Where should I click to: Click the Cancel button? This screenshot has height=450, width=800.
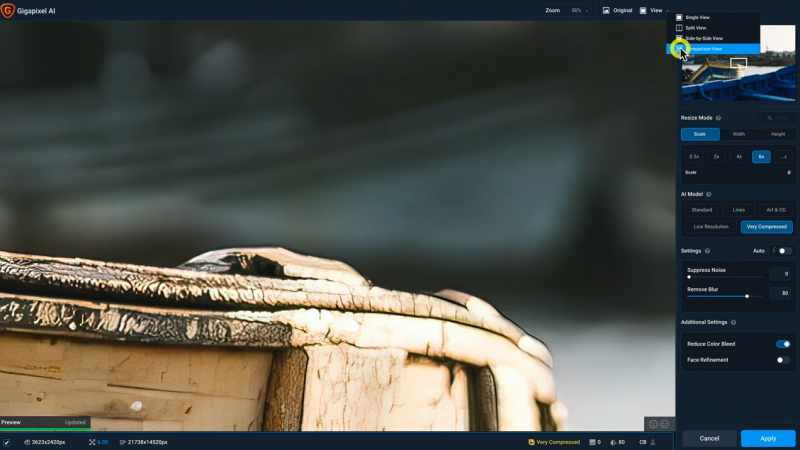[709, 438]
